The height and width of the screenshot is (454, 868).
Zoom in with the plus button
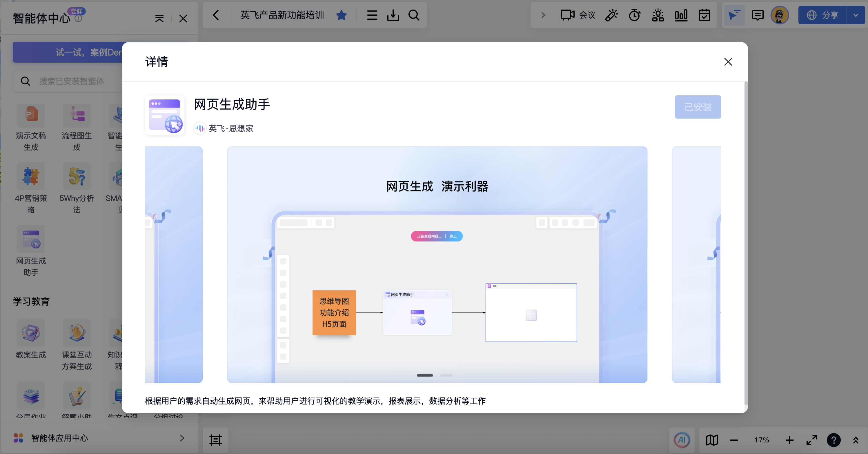(789, 440)
